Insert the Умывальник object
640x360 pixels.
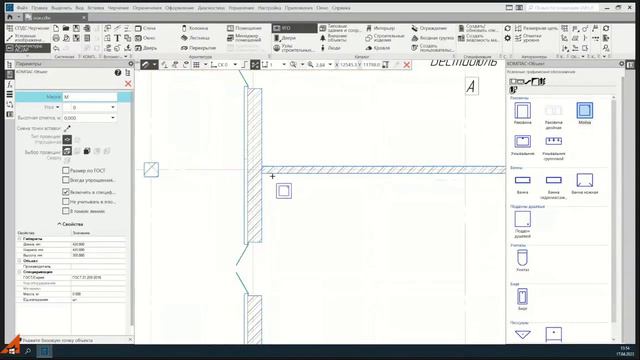tap(522, 145)
